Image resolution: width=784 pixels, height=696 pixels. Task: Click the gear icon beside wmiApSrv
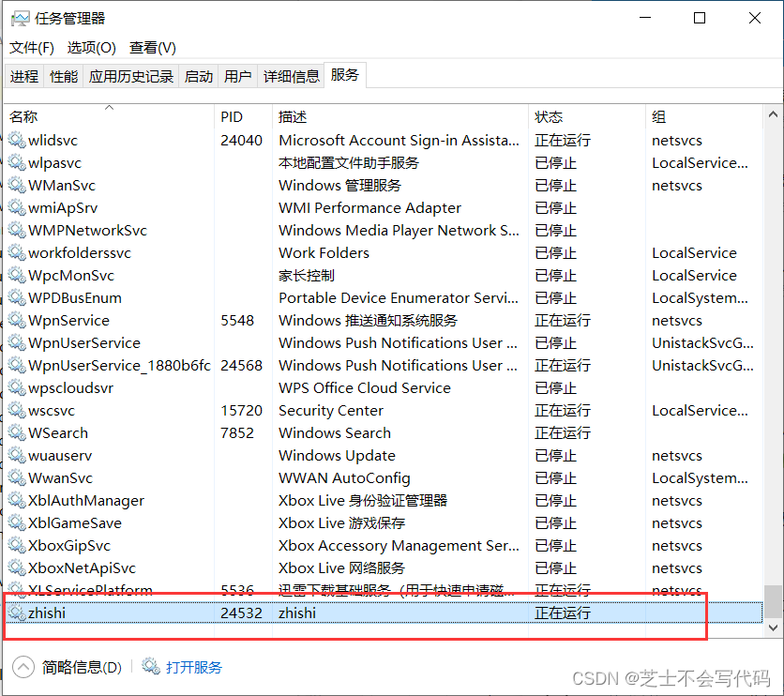pyautogui.click(x=17, y=207)
